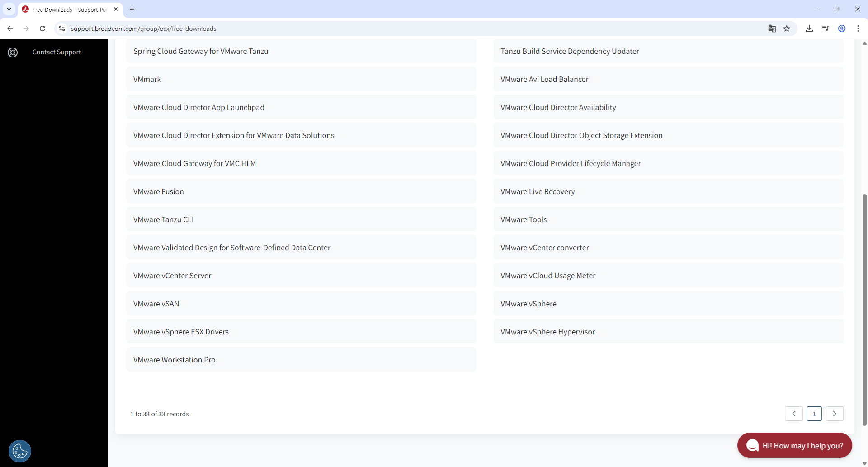
Task: Open the site information icon in address bar
Action: click(x=62, y=29)
